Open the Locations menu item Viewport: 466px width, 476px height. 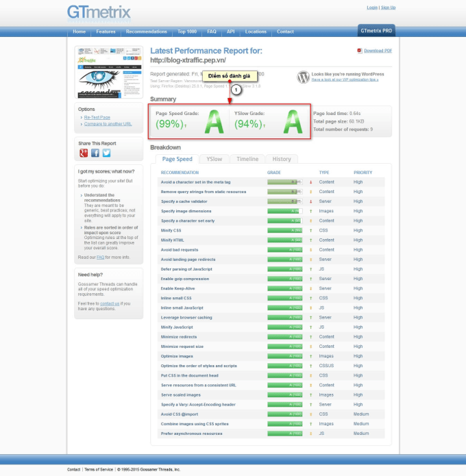point(256,32)
